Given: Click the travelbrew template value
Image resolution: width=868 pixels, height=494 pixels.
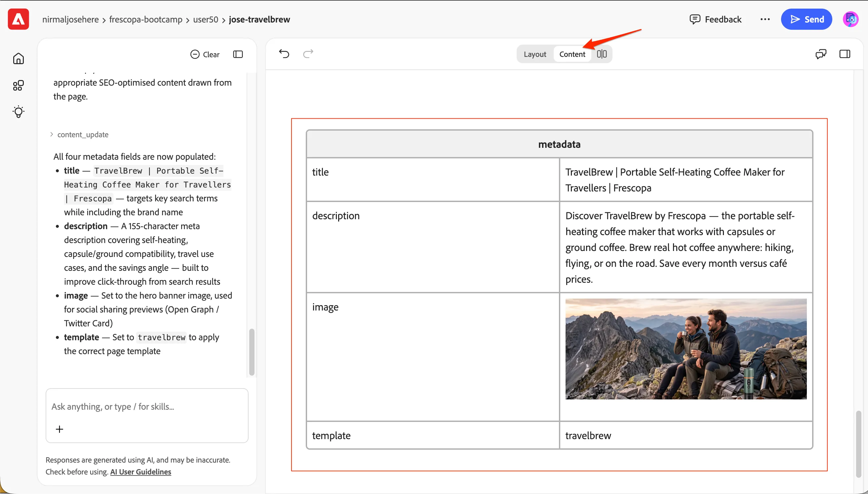Looking at the screenshot, I should [x=588, y=435].
